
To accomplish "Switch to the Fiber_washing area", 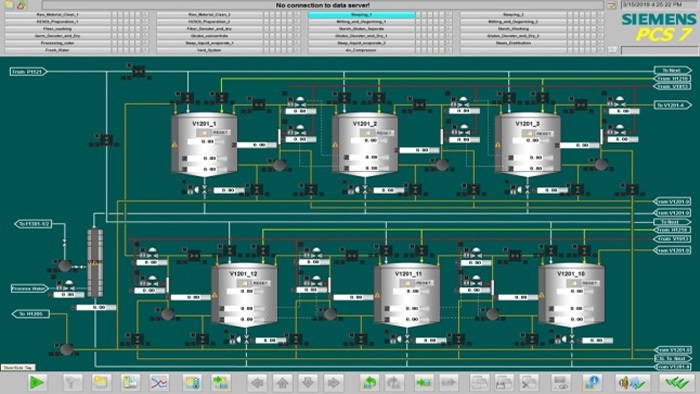I will pyautogui.click(x=58, y=29).
